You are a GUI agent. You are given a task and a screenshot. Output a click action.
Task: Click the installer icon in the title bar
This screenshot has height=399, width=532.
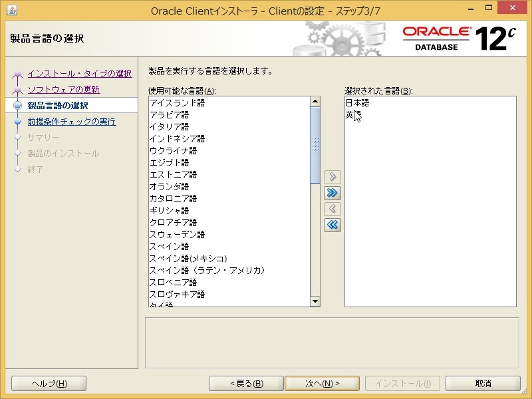[x=11, y=9]
